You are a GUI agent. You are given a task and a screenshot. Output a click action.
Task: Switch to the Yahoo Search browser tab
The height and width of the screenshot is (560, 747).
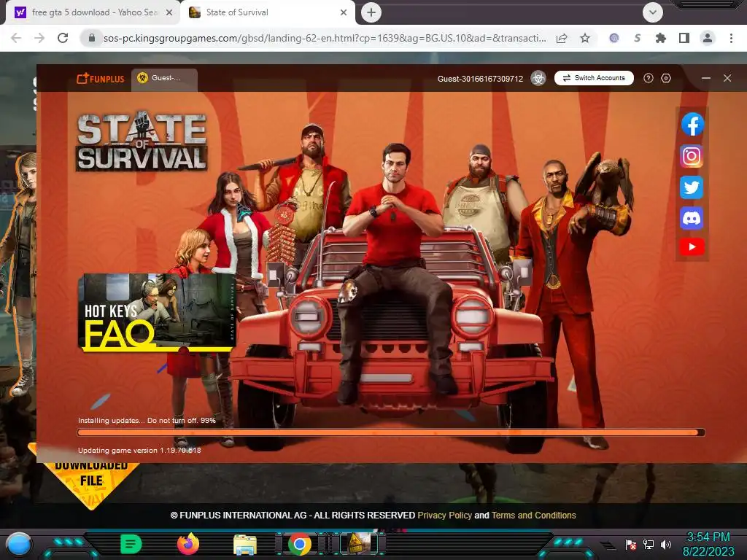(93, 12)
